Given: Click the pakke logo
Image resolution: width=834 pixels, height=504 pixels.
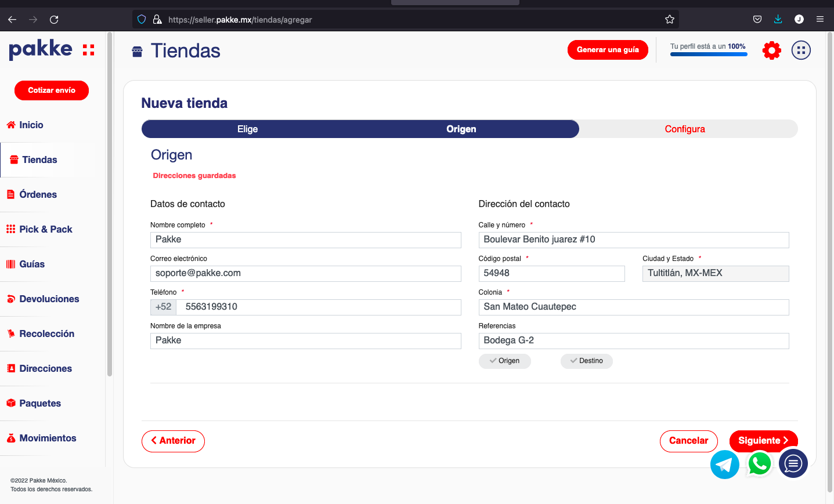Looking at the screenshot, I should coord(52,50).
